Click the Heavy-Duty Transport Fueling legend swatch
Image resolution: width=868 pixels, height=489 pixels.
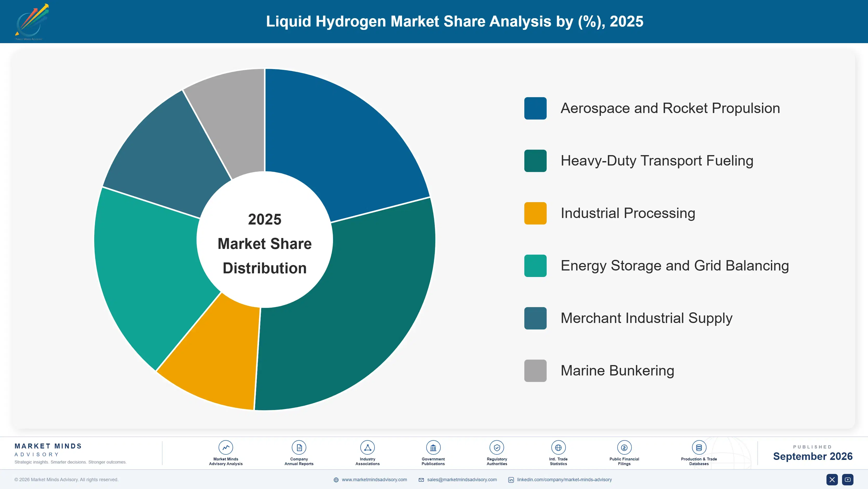click(x=535, y=161)
